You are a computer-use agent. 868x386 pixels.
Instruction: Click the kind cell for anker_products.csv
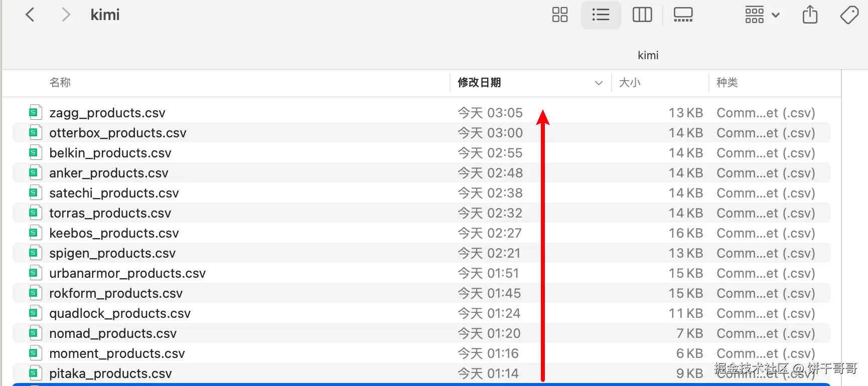click(x=766, y=173)
